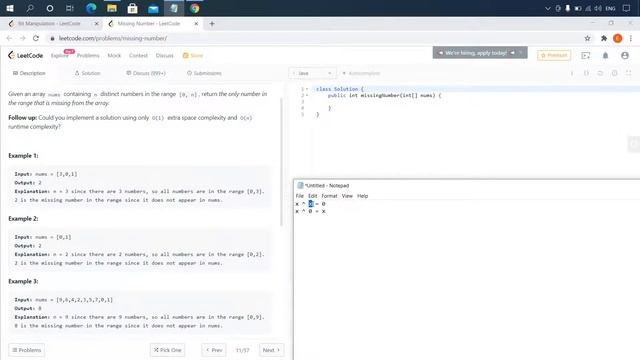Open the Contest nav link

[x=138, y=56]
